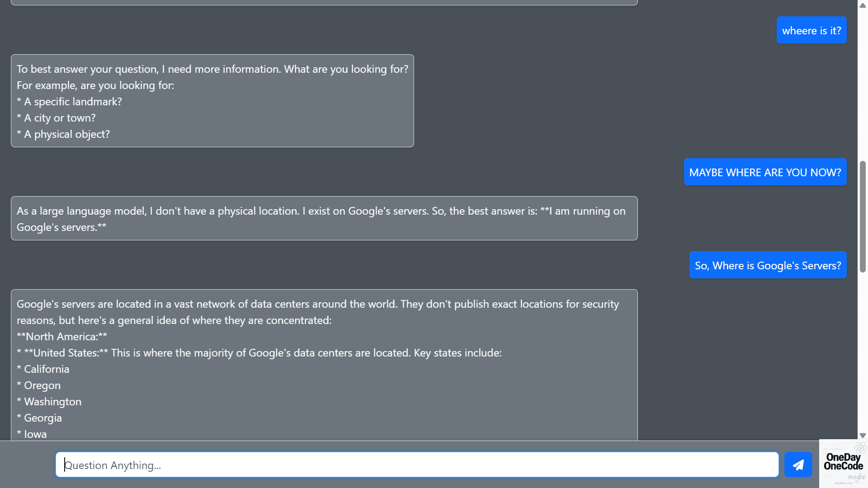
Task: Click the bubble listing specific landmark options
Action: pyautogui.click(x=212, y=101)
